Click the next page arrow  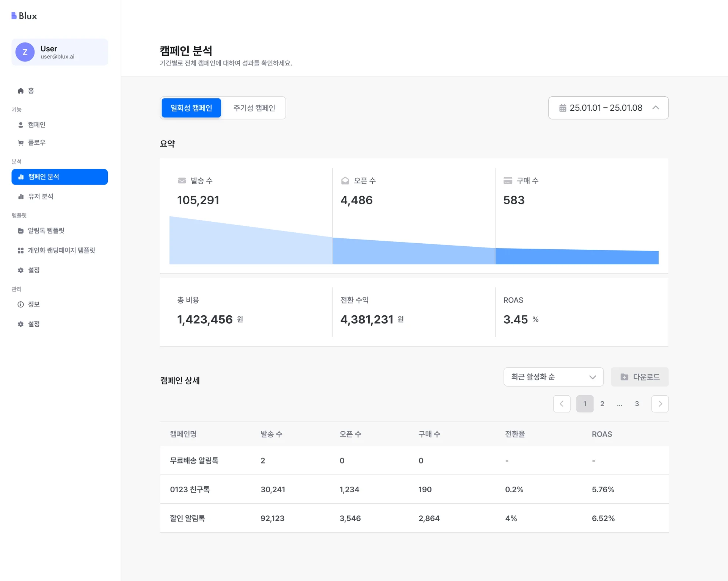pyautogui.click(x=660, y=404)
